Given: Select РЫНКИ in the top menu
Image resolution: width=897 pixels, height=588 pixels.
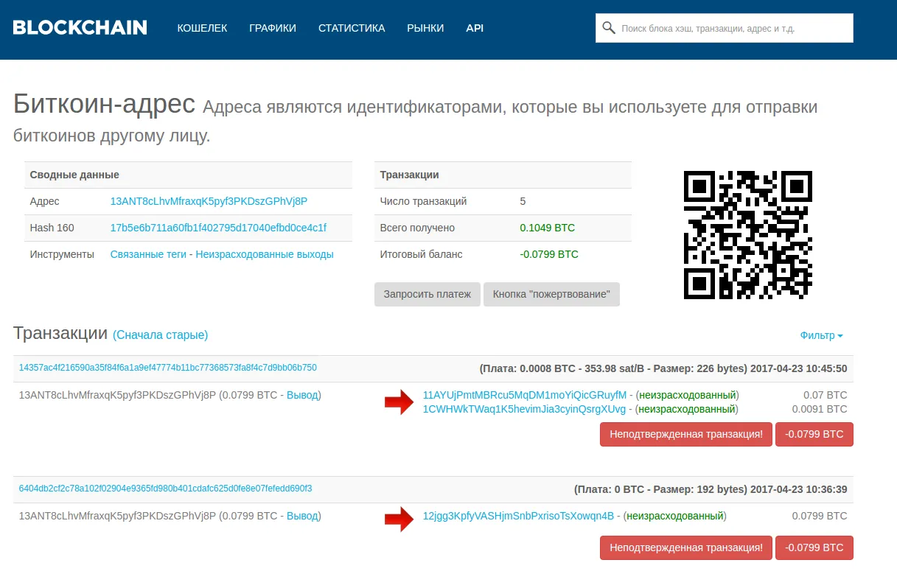Looking at the screenshot, I should 425,28.
